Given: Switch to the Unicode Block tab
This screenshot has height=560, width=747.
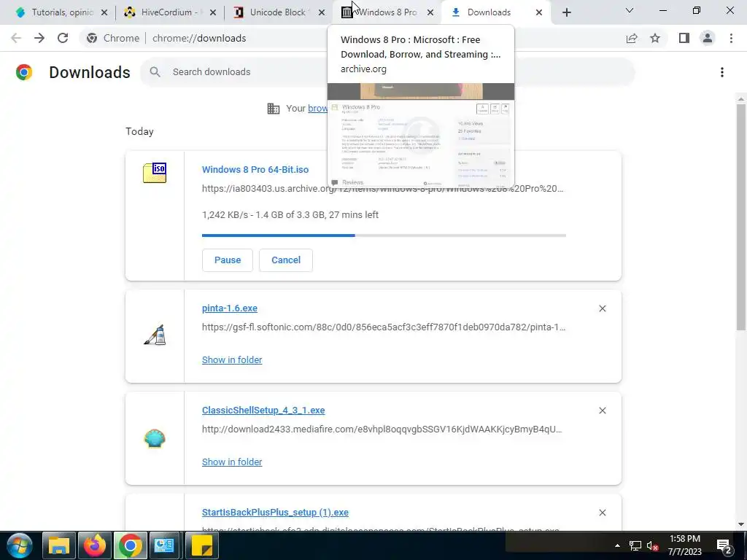Looking at the screenshot, I should click(278, 12).
